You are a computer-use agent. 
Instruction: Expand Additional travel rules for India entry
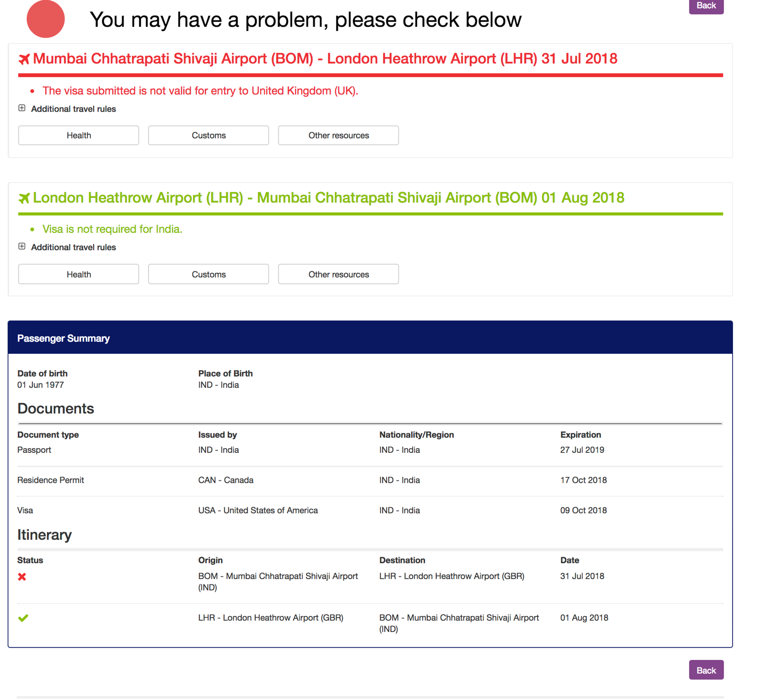[74, 247]
